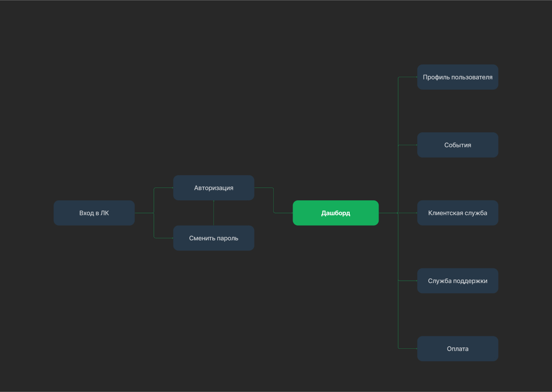Select the arrow entering Сменить пароль from the left
The height and width of the screenshot is (392, 552).
pyautogui.click(x=164, y=238)
